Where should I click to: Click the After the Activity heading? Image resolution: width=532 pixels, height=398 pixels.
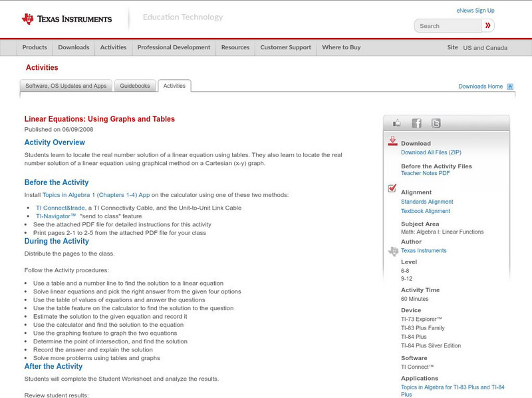click(53, 367)
